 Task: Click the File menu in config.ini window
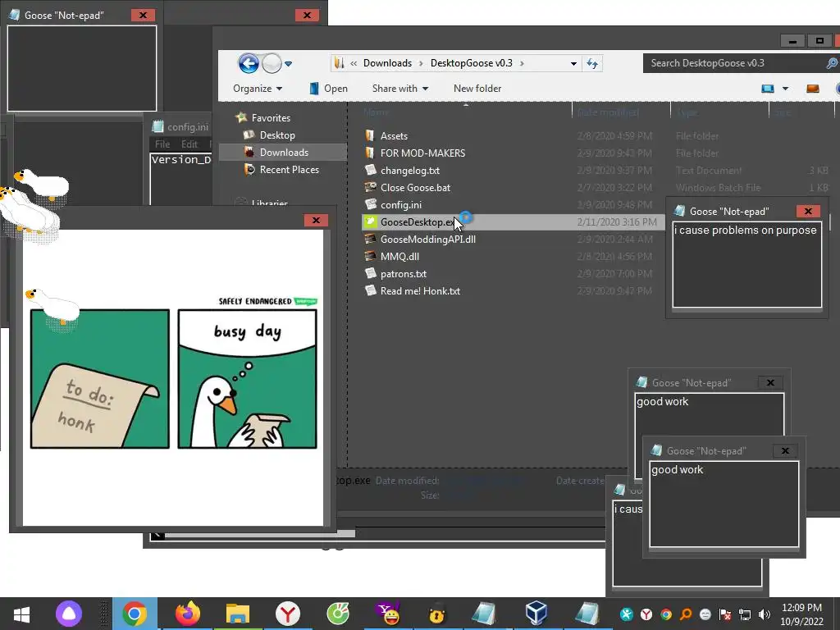pos(162,144)
